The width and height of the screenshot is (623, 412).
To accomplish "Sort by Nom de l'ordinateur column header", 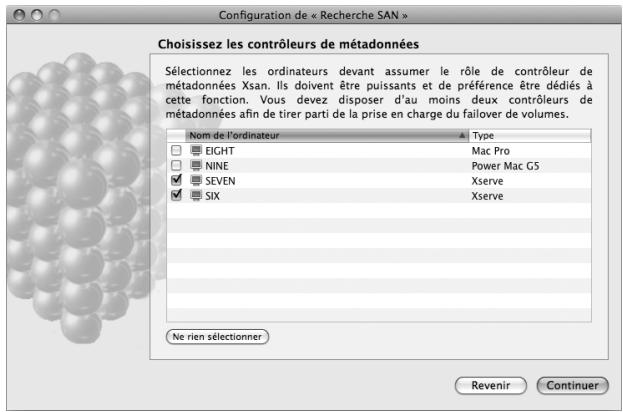I will click(327, 135).
